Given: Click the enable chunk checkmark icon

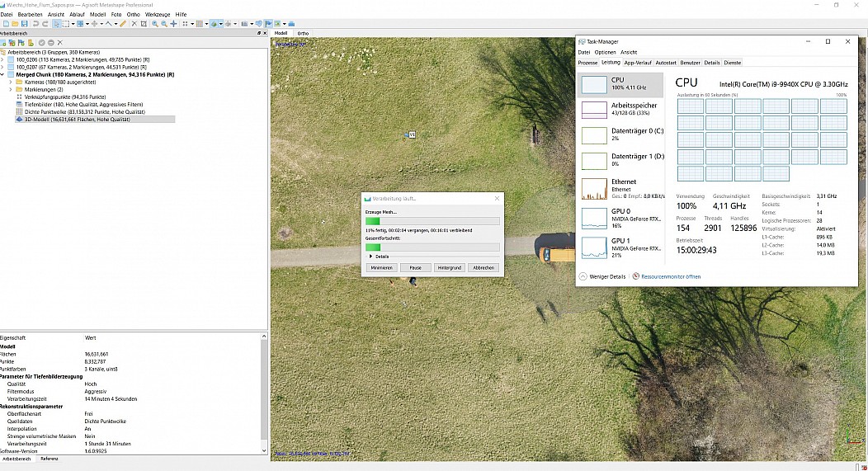Looking at the screenshot, I should coord(41,43).
